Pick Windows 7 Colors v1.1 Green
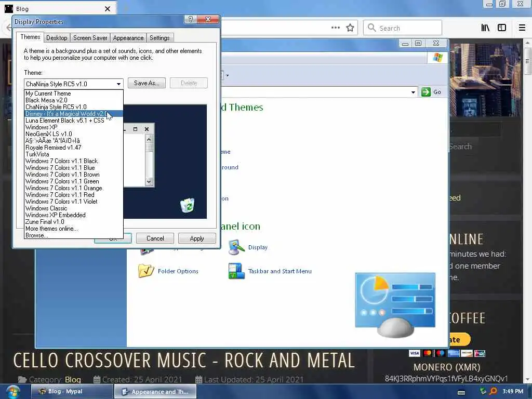The width and height of the screenshot is (532, 399). 74,181
